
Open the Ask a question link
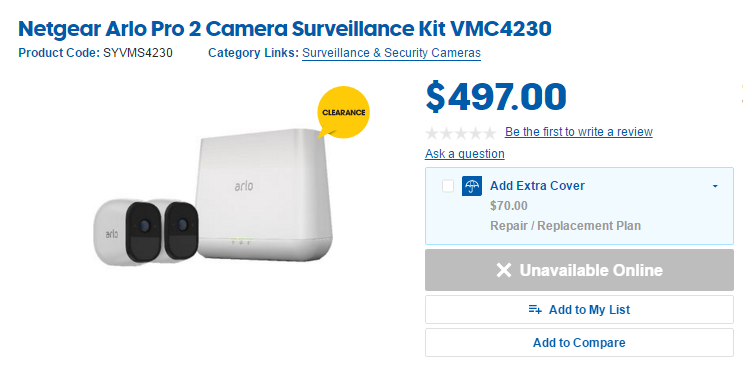click(x=464, y=154)
